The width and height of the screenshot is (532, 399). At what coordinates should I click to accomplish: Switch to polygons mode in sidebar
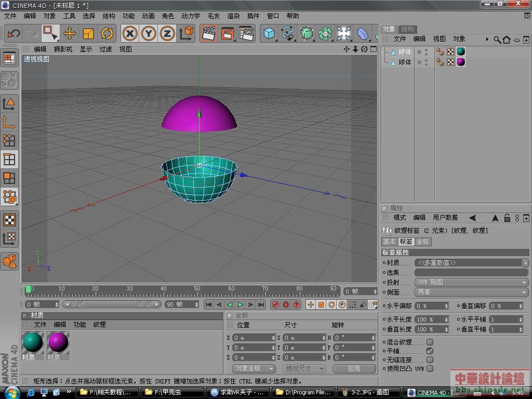[9, 178]
